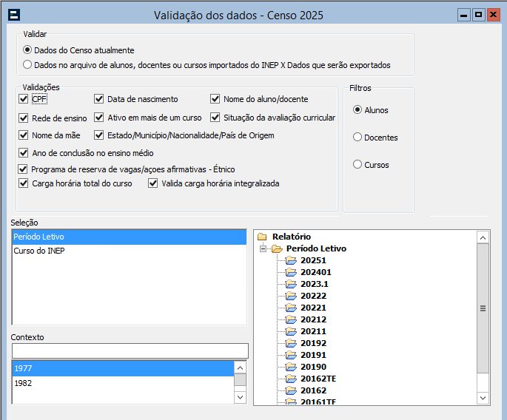Click the Relatório root folder icon
Screen dimensions: 507x420
pyautogui.click(x=262, y=237)
